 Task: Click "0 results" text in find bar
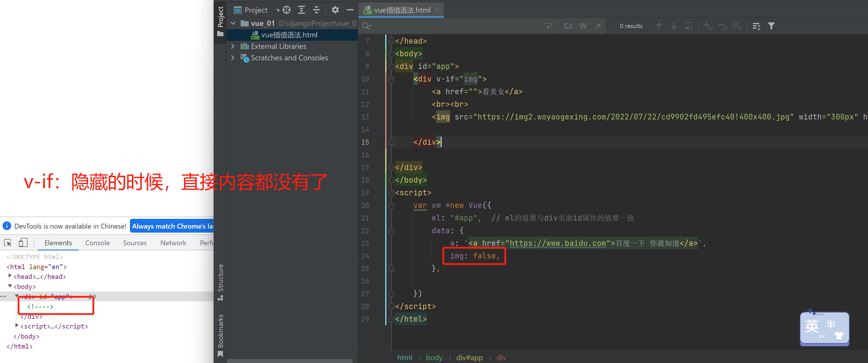click(x=631, y=26)
